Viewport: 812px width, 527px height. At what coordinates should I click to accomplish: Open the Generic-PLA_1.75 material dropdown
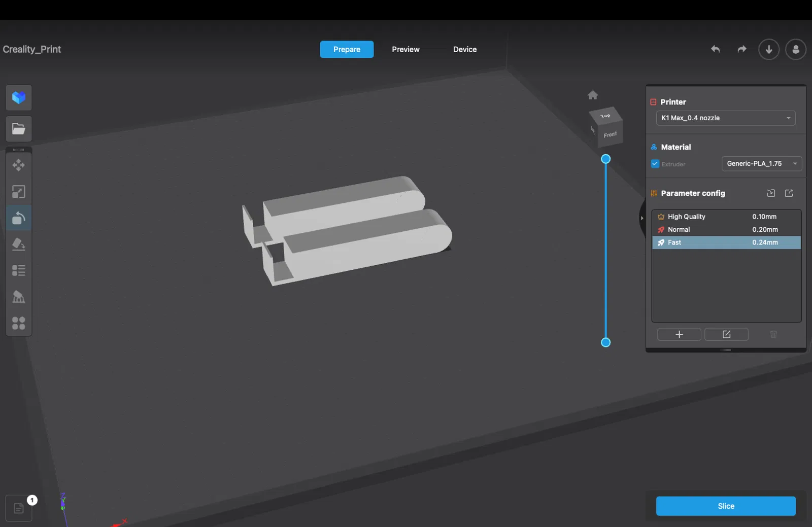[x=762, y=164]
